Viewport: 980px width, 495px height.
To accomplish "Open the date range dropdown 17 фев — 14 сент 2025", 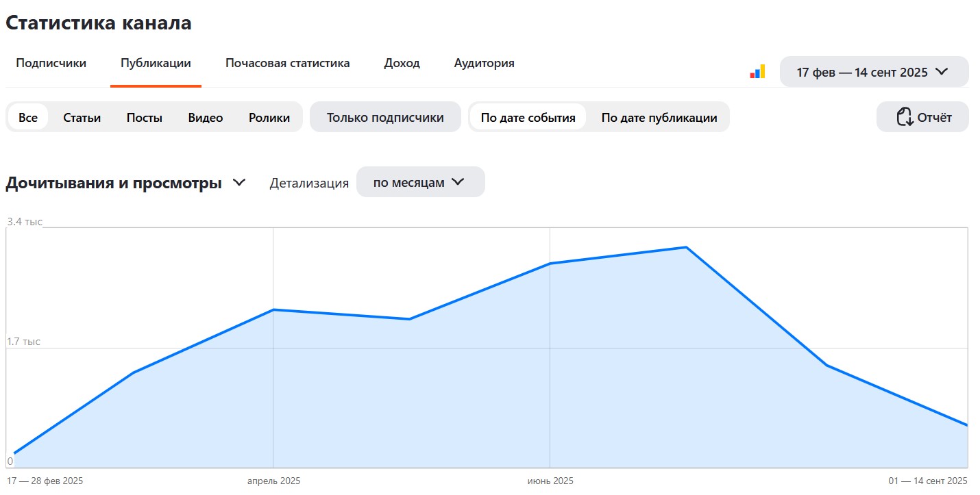I will coord(874,72).
